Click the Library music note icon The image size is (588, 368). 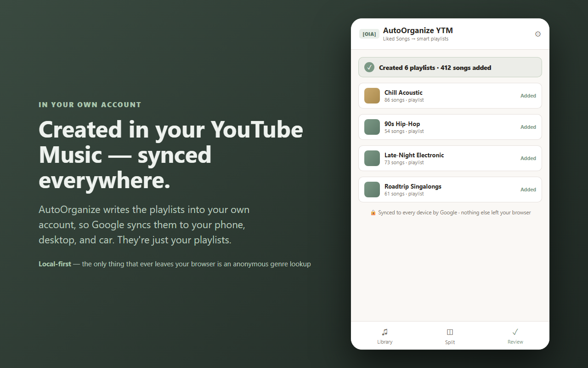click(x=385, y=332)
